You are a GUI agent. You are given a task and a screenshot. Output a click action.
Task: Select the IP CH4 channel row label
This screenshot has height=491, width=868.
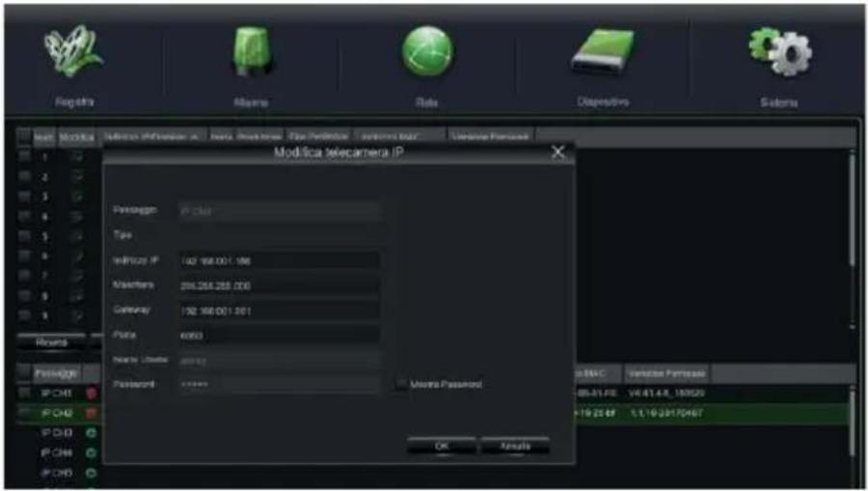(57, 452)
